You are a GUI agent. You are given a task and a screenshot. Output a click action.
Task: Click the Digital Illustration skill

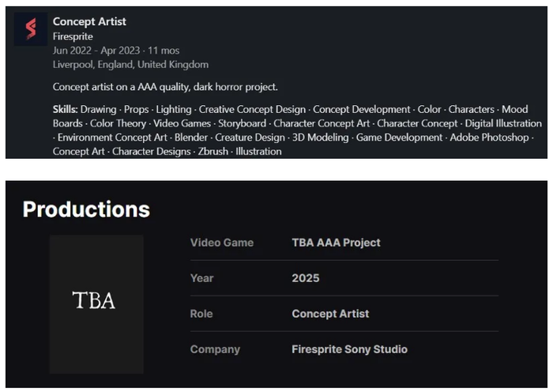click(x=503, y=123)
